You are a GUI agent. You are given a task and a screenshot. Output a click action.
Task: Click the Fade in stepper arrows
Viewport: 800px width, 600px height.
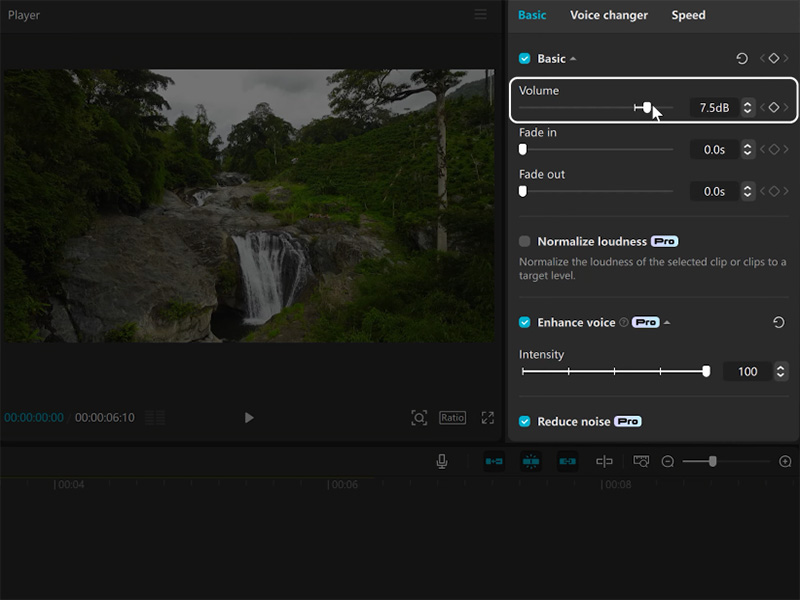coord(747,149)
